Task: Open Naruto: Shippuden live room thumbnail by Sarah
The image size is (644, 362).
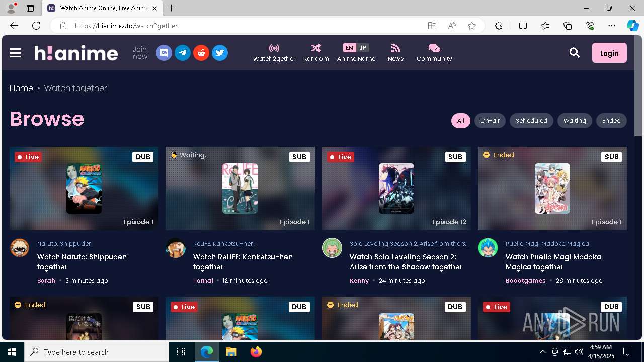Action: (x=84, y=189)
